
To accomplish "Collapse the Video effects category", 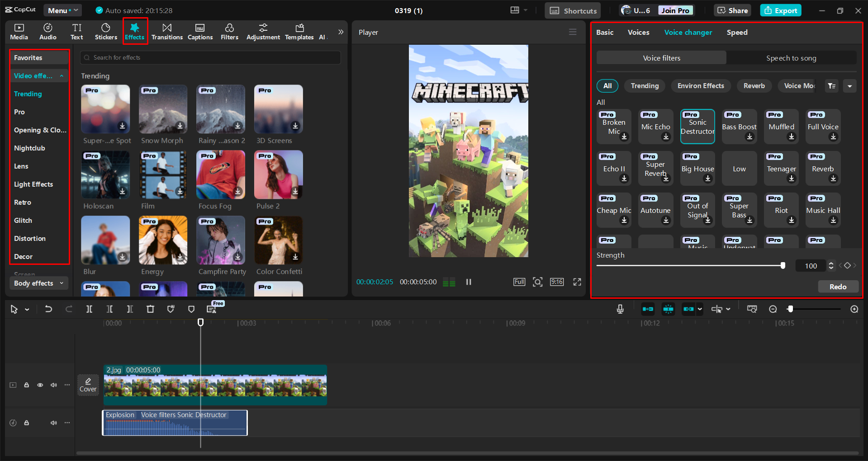I will 62,75.
